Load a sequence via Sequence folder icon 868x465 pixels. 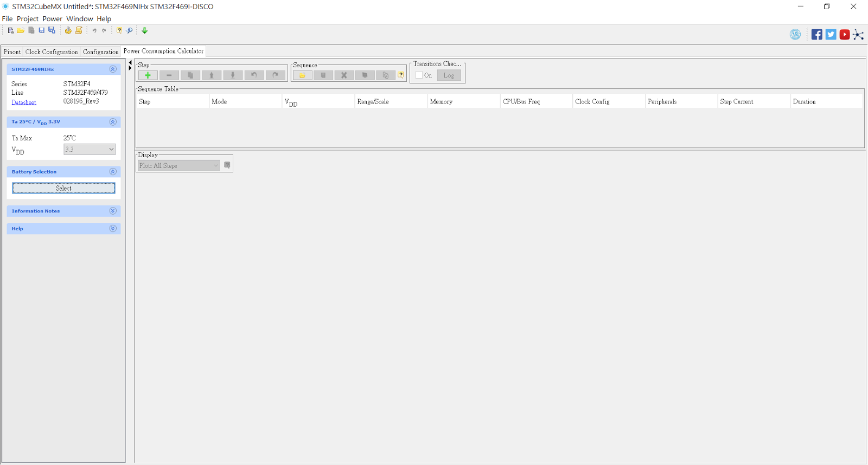(302, 75)
